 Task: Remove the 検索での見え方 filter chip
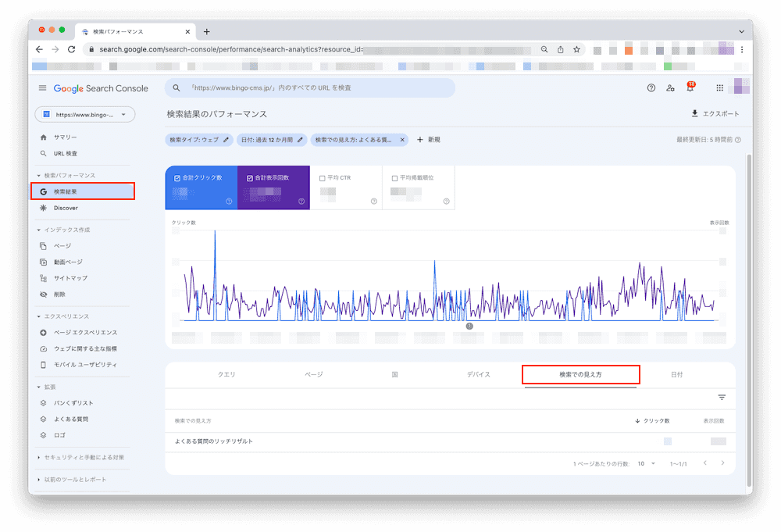(x=404, y=140)
